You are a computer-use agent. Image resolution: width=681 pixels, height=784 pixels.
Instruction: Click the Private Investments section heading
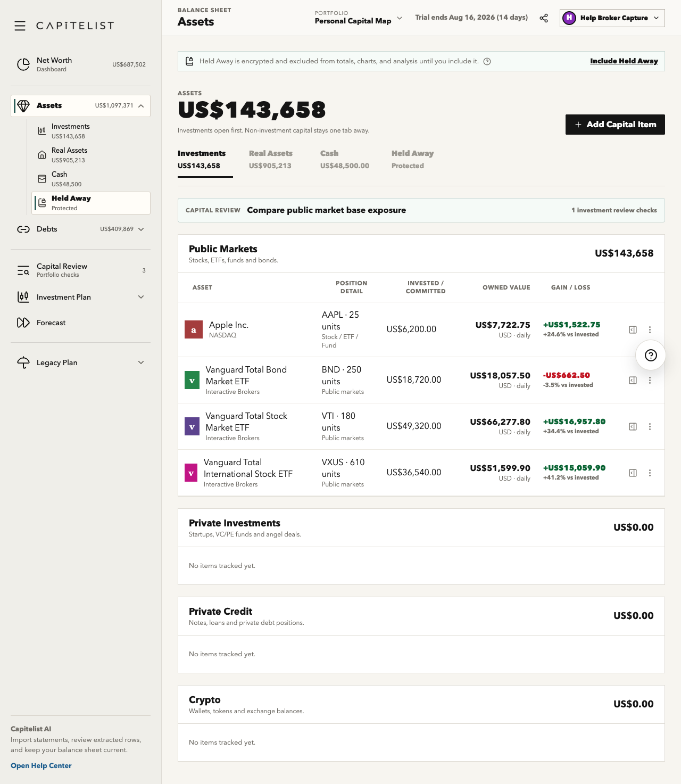[x=235, y=523]
